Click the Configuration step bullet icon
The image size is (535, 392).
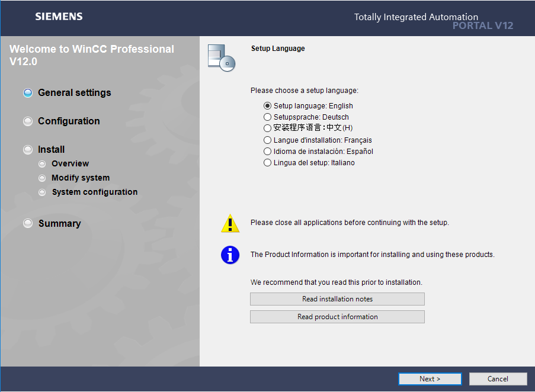click(28, 121)
